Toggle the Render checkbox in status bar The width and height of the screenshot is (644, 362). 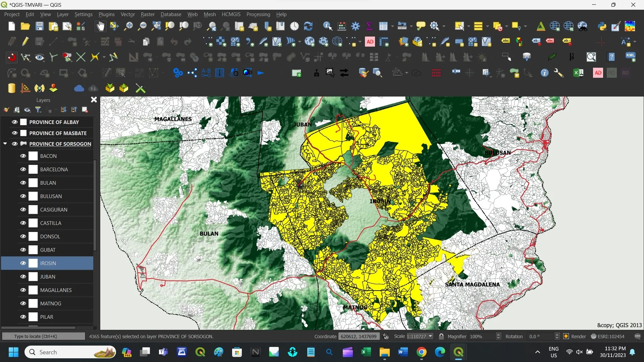pyautogui.click(x=566, y=336)
